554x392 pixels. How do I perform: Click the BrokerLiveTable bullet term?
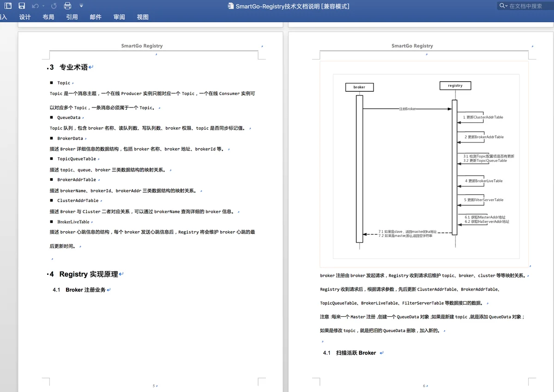(73, 222)
